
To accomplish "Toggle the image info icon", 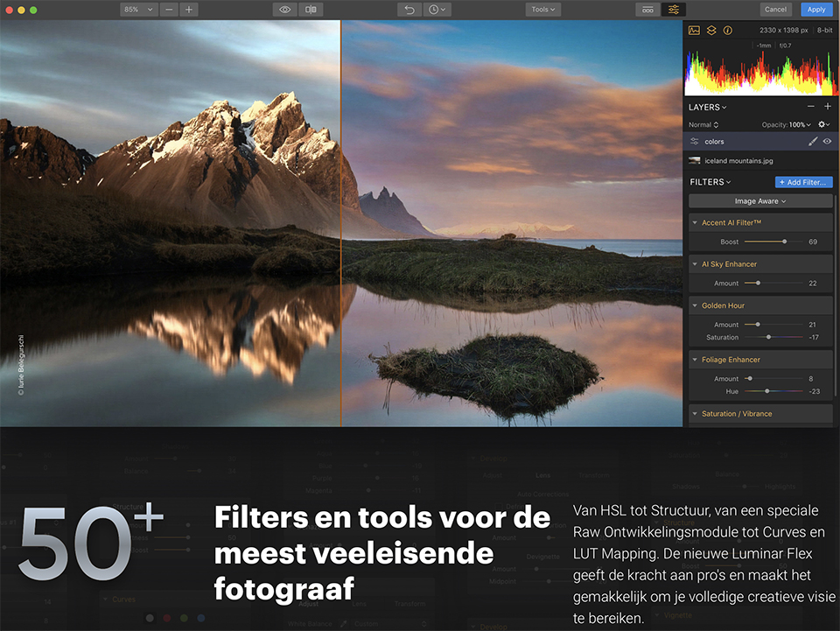I will (x=727, y=31).
